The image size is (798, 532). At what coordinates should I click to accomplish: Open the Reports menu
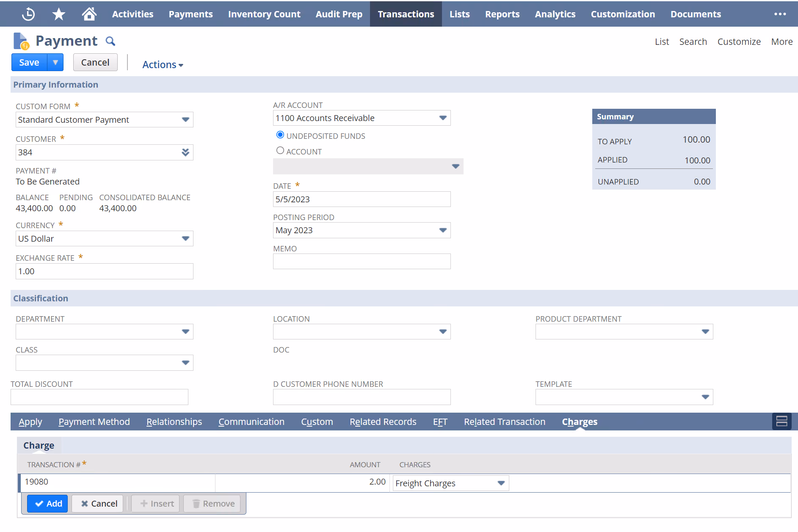tap(502, 14)
